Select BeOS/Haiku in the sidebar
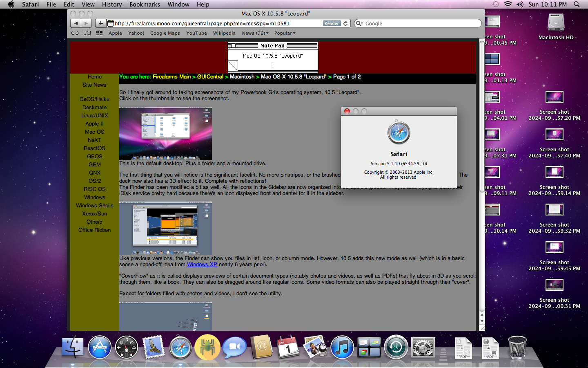Image resolution: width=588 pixels, height=368 pixels. tap(95, 99)
